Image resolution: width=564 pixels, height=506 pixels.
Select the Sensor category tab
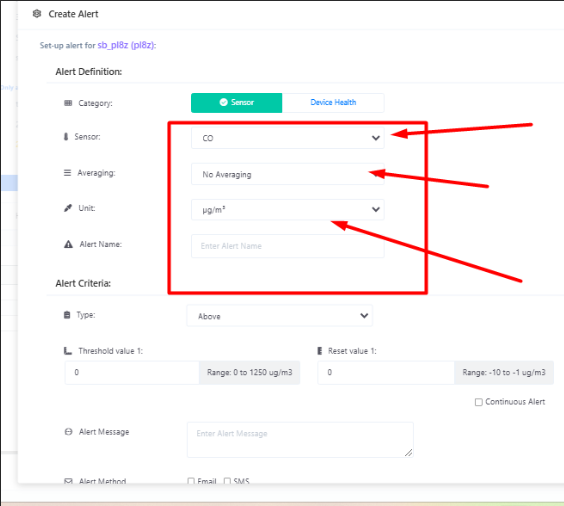236,102
